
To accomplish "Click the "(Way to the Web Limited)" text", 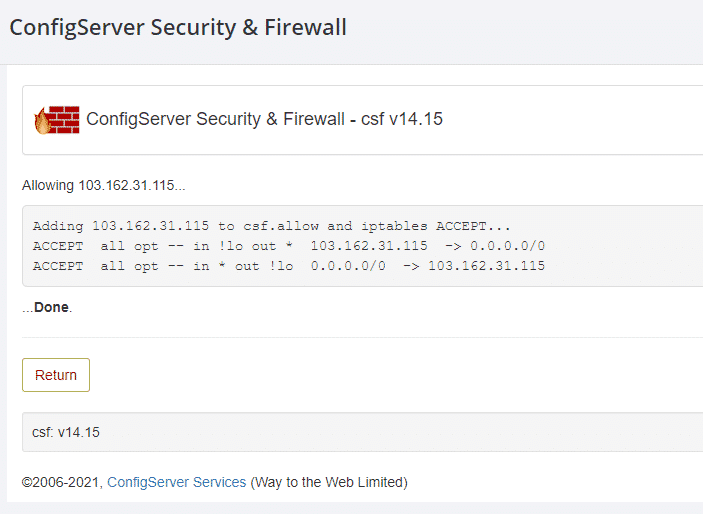I will pyautogui.click(x=328, y=482).
